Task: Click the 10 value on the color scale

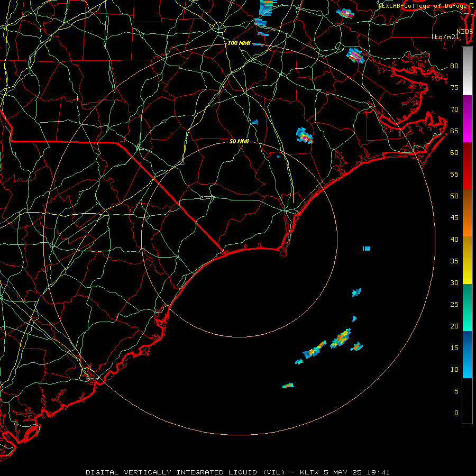Action: click(454, 370)
